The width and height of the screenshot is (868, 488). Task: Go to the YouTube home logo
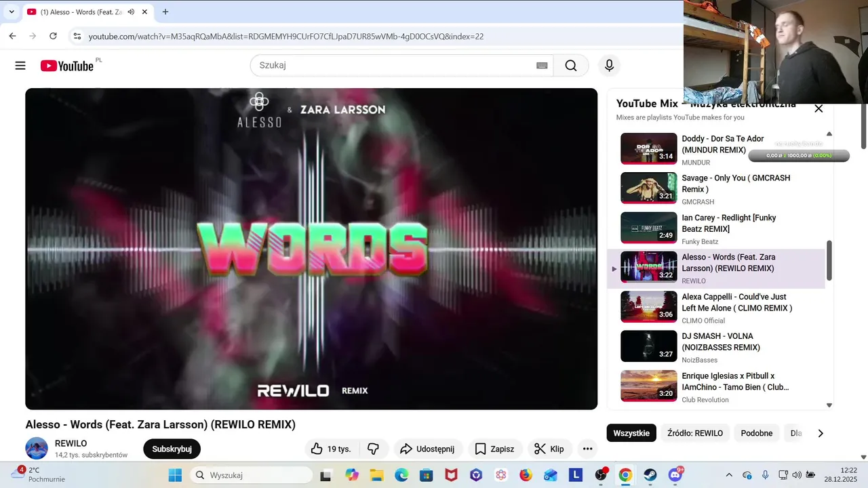(x=66, y=66)
